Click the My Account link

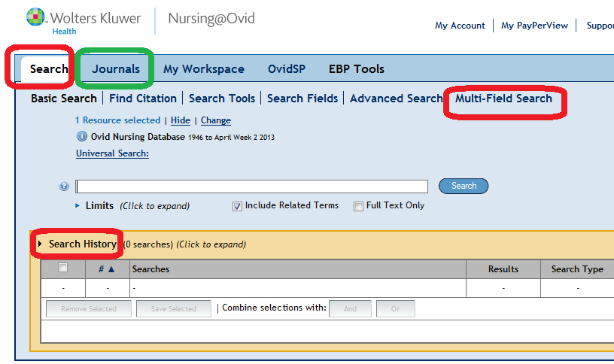460,26
